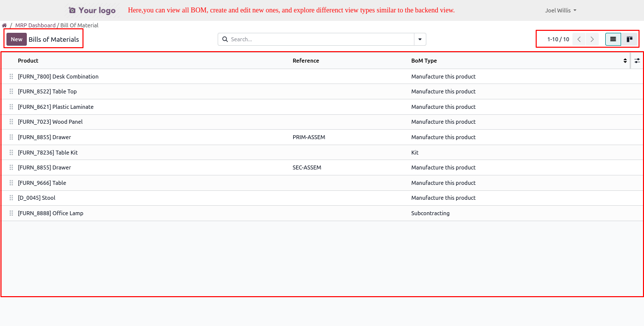Go to previous page of records
644x326 pixels.
(579, 39)
